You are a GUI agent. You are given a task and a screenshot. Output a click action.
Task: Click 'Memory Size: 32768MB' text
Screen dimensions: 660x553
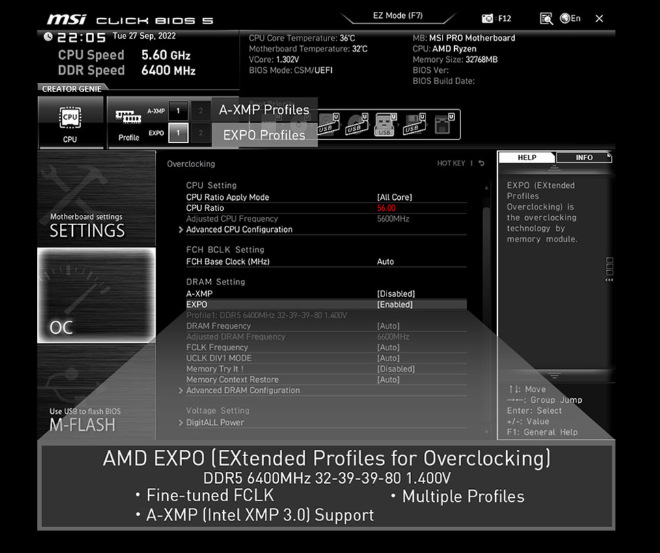[x=455, y=59]
